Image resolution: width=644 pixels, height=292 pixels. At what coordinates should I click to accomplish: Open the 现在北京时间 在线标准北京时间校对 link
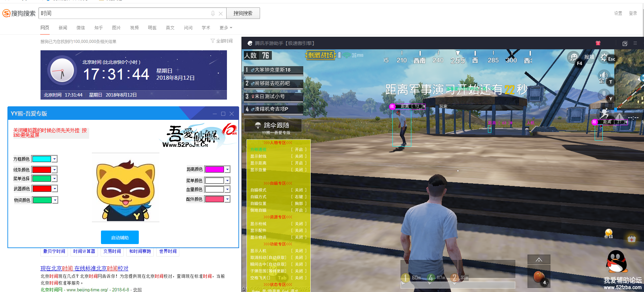[84, 268]
